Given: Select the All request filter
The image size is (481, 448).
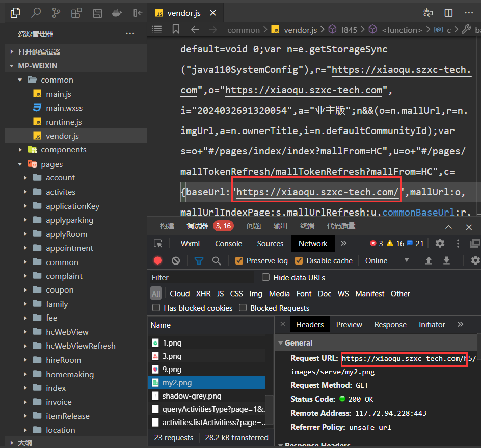Looking at the screenshot, I should click(x=156, y=294).
